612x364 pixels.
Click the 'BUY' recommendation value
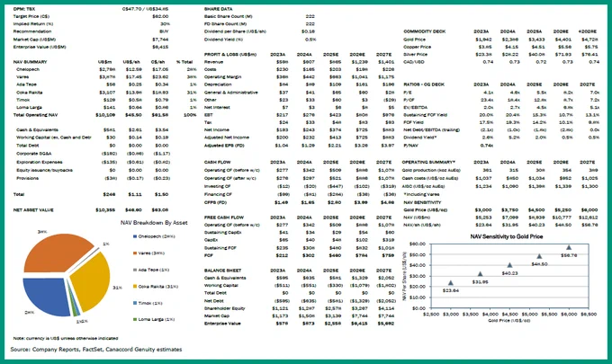pos(164,31)
